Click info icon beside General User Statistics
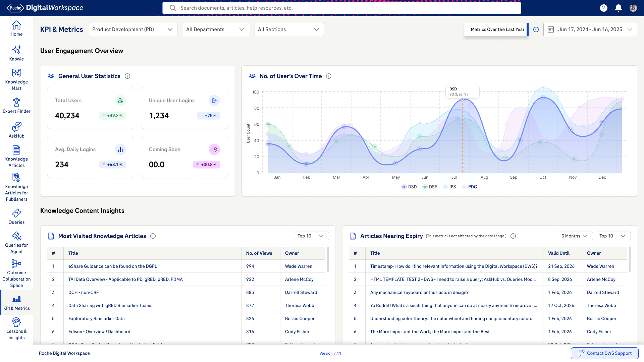The image size is (644, 362). [x=127, y=76]
